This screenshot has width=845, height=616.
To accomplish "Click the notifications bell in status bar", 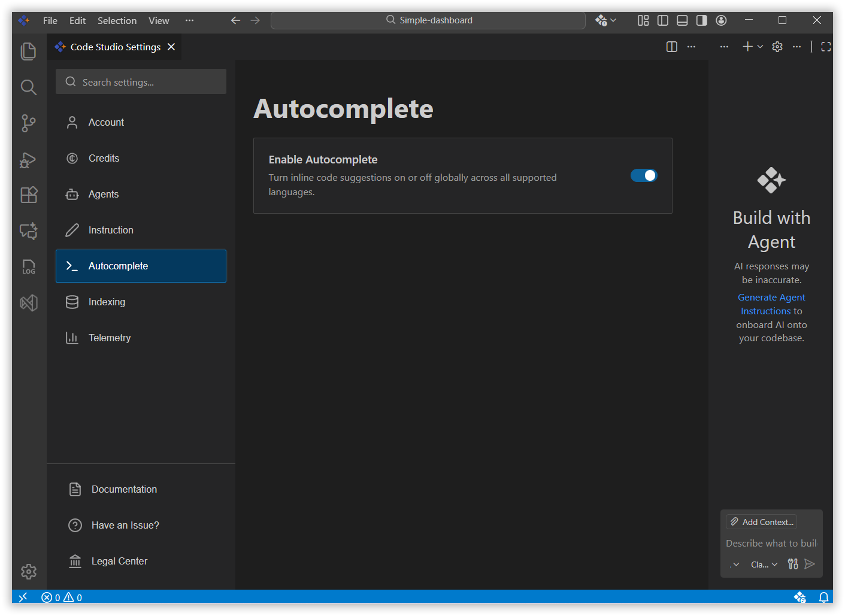I will tap(823, 597).
